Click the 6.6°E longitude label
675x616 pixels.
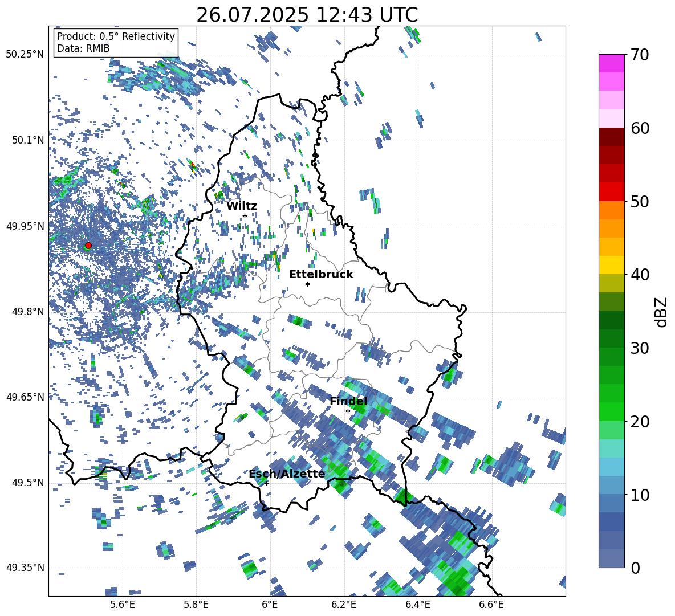pos(491,605)
